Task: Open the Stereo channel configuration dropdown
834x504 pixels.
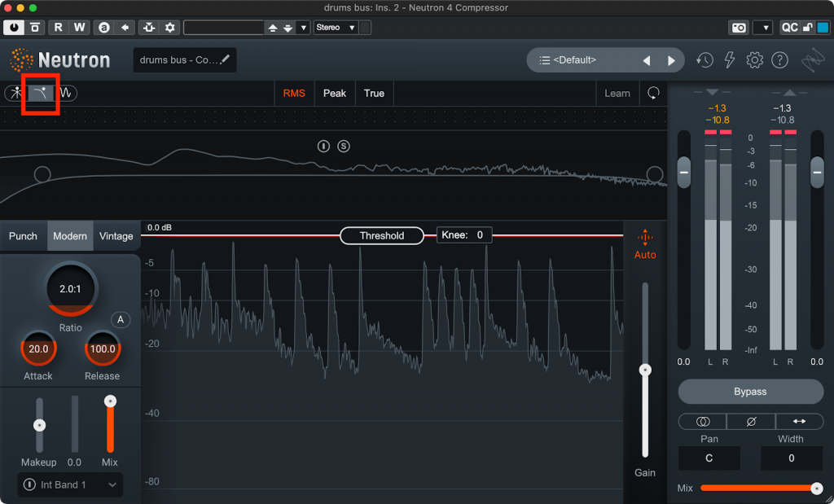Action: [336, 27]
